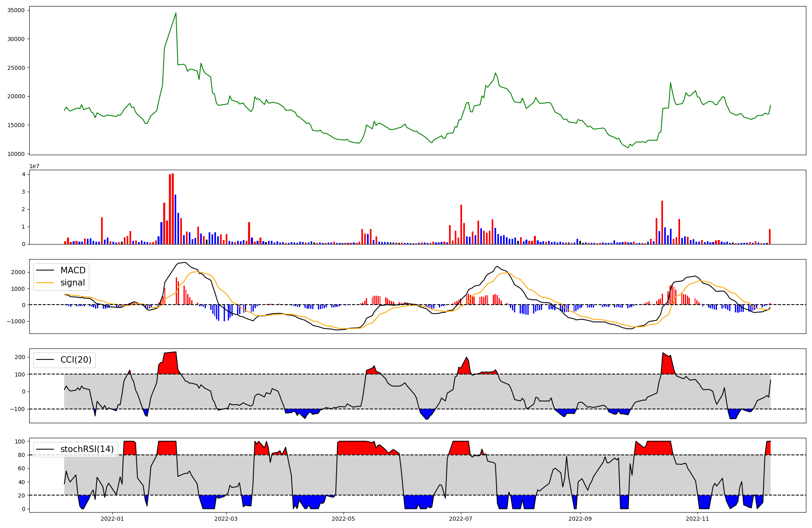This screenshot has width=812, height=528.
Task: Click the 10000 price axis label
Action: 16,154
